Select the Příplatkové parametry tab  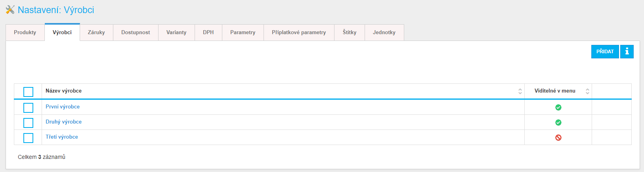299,33
